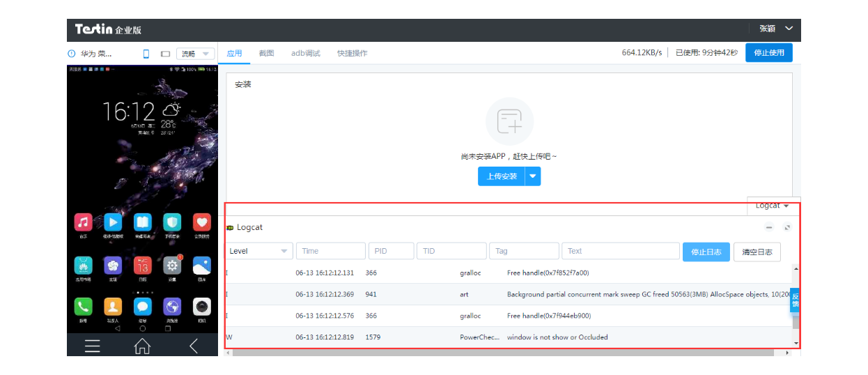Click the 16:12 clock widget on the phone

(x=129, y=110)
